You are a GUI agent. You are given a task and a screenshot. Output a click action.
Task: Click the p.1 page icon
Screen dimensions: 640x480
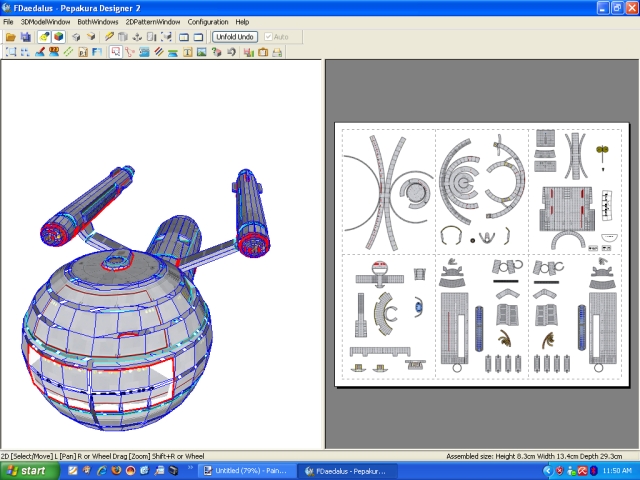83,52
